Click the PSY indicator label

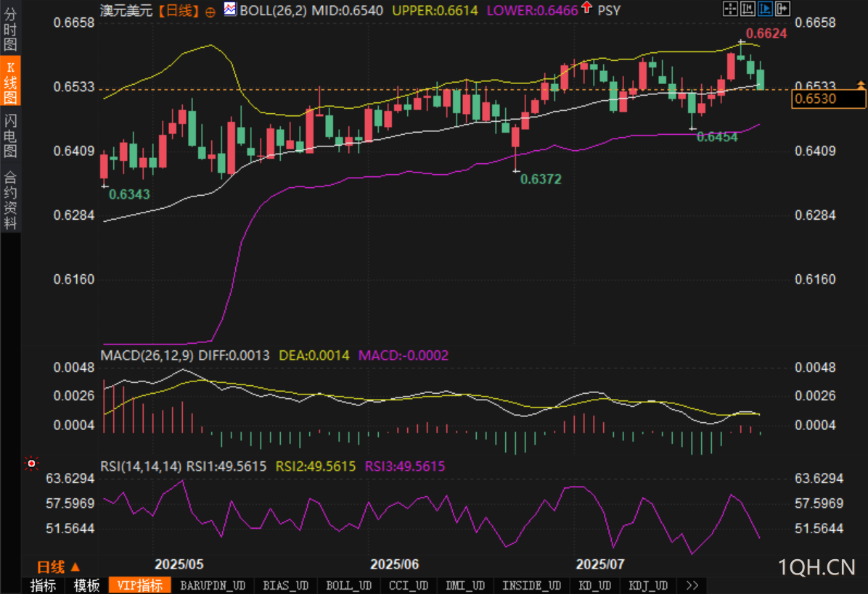pos(609,10)
